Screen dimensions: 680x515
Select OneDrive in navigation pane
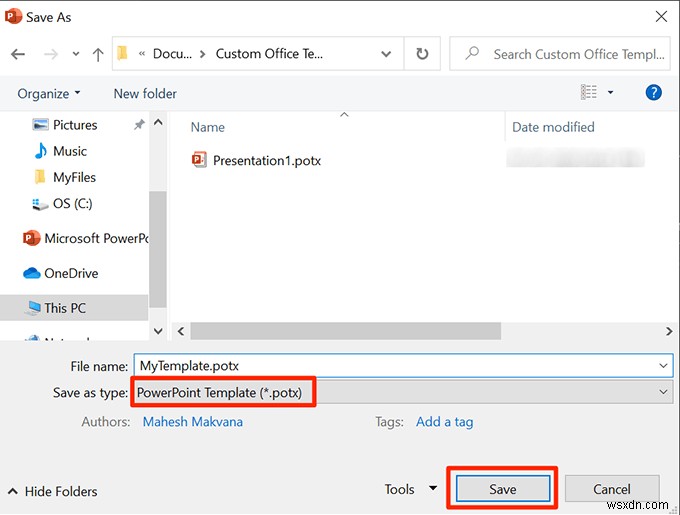coord(71,273)
